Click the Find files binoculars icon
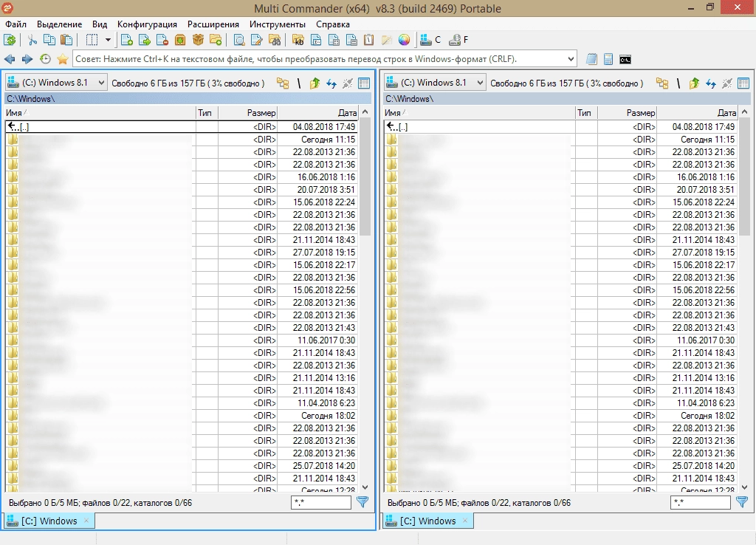756x545 pixels. [x=275, y=40]
